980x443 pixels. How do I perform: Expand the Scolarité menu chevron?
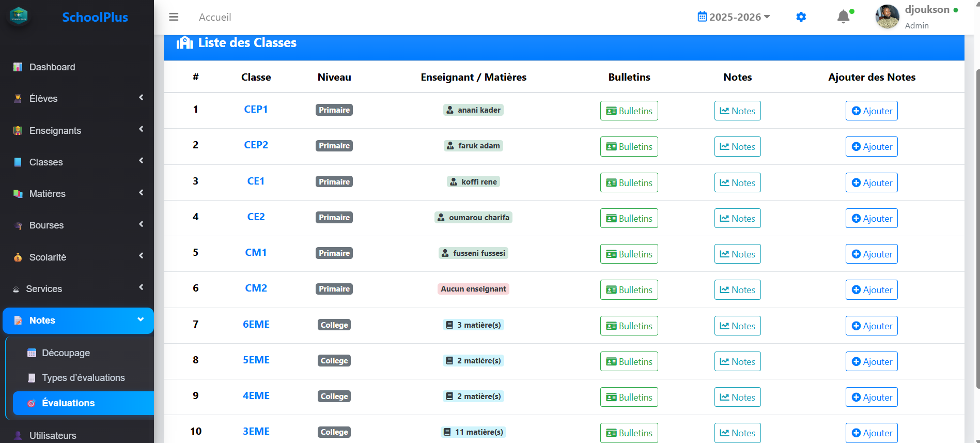[x=141, y=256]
